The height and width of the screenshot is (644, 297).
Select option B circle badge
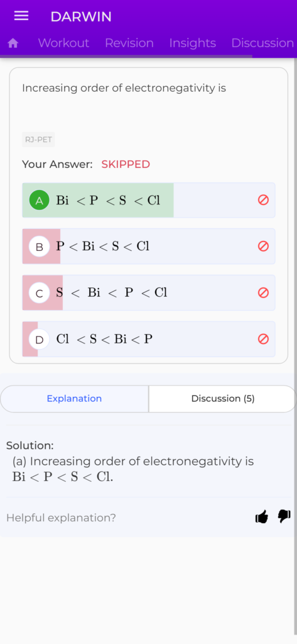click(x=40, y=247)
